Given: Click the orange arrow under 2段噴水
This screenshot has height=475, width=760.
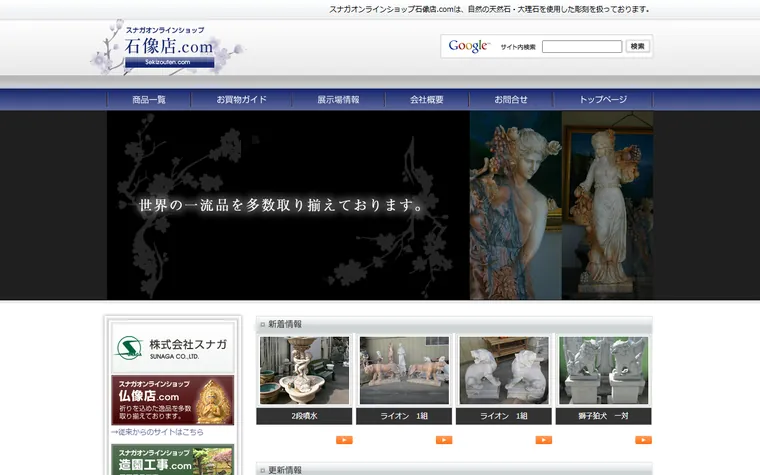Looking at the screenshot, I should [x=344, y=440].
